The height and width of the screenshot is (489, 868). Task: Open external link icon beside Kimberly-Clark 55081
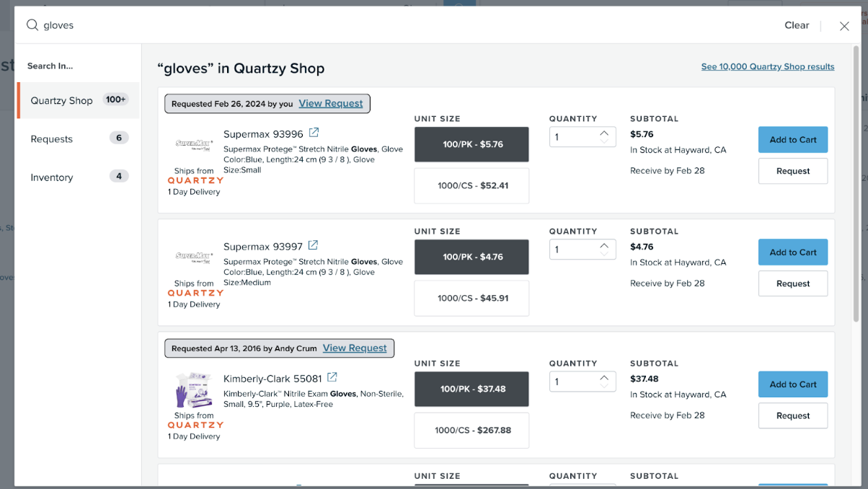click(332, 377)
